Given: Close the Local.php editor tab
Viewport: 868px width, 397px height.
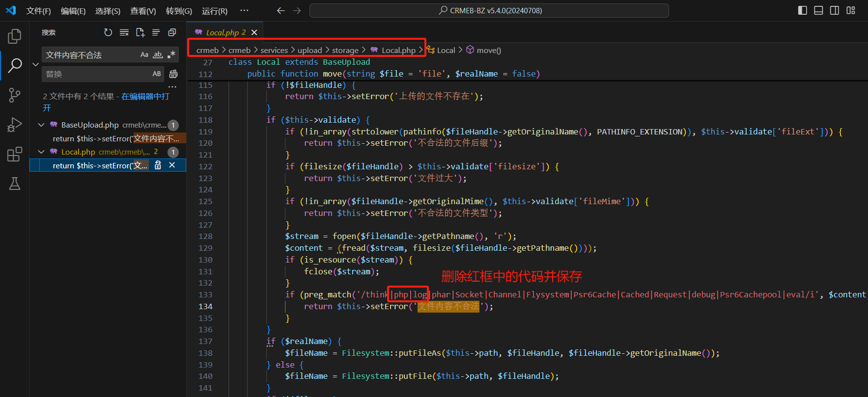Looking at the screenshot, I should click(x=254, y=32).
